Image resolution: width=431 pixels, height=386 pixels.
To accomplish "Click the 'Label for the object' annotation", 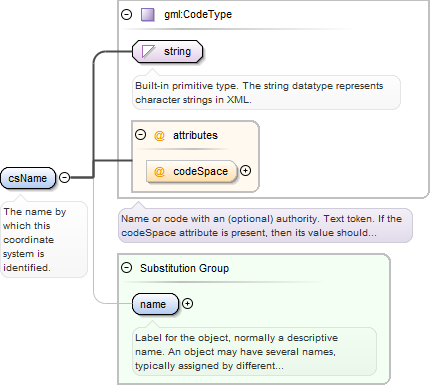I will click(x=254, y=351).
